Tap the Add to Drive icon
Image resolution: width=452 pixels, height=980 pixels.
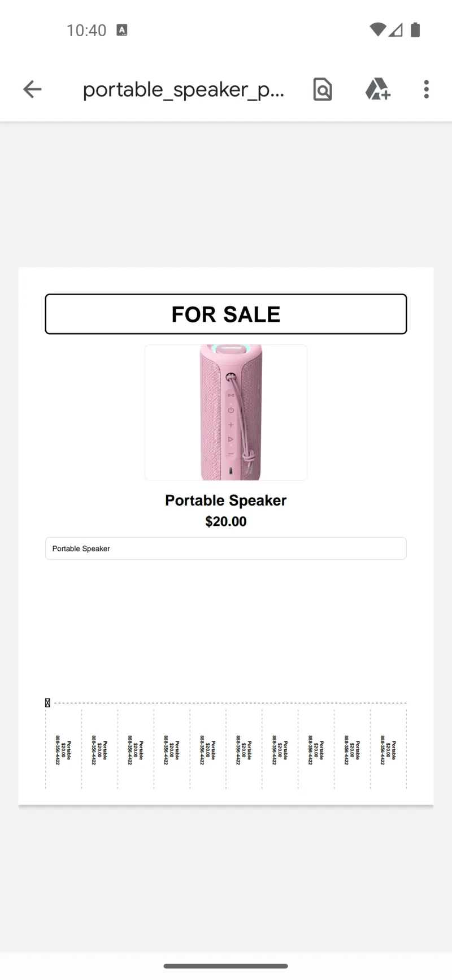pyautogui.click(x=377, y=89)
